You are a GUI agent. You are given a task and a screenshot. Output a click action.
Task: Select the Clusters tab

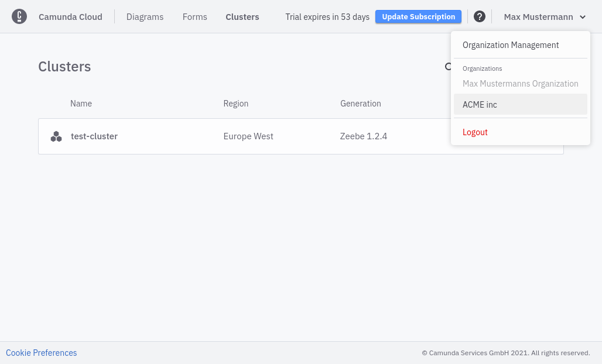click(x=242, y=17)
